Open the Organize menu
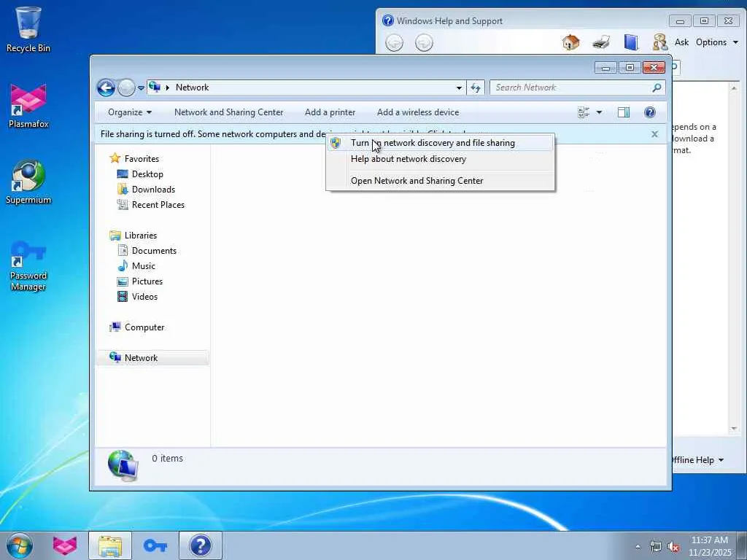The width and height of the screenshot is (747, 560). [130, 112]
